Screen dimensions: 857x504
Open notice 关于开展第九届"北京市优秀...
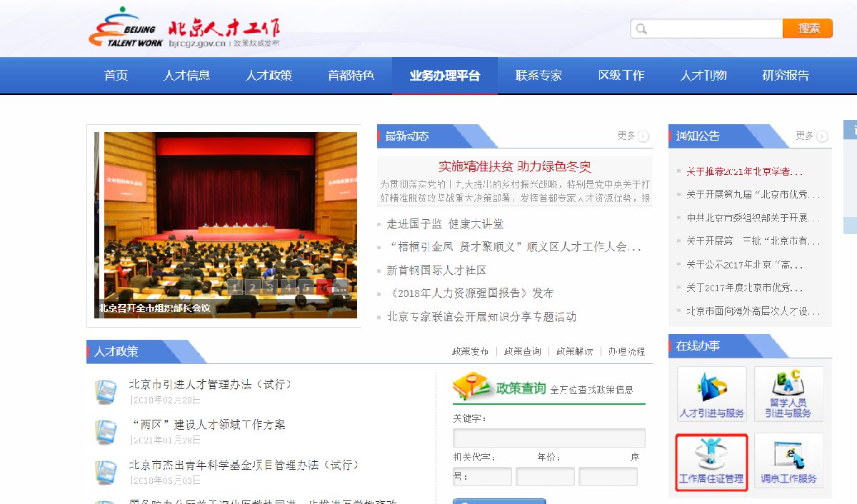(x=753, y=194)
